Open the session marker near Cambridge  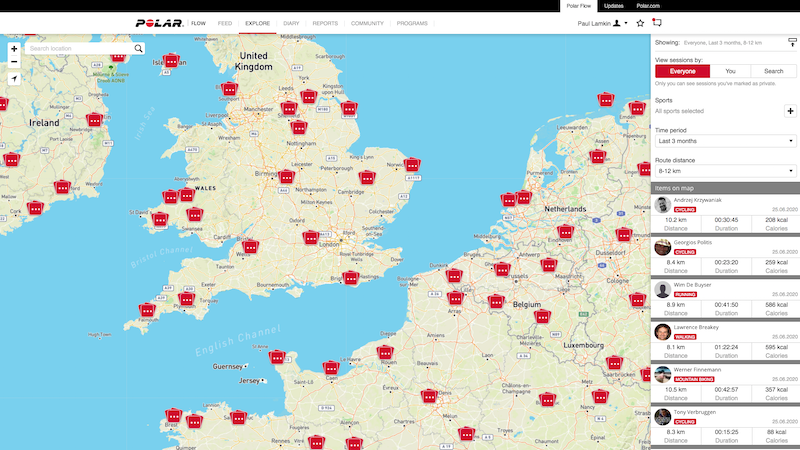tap(367, 178)
